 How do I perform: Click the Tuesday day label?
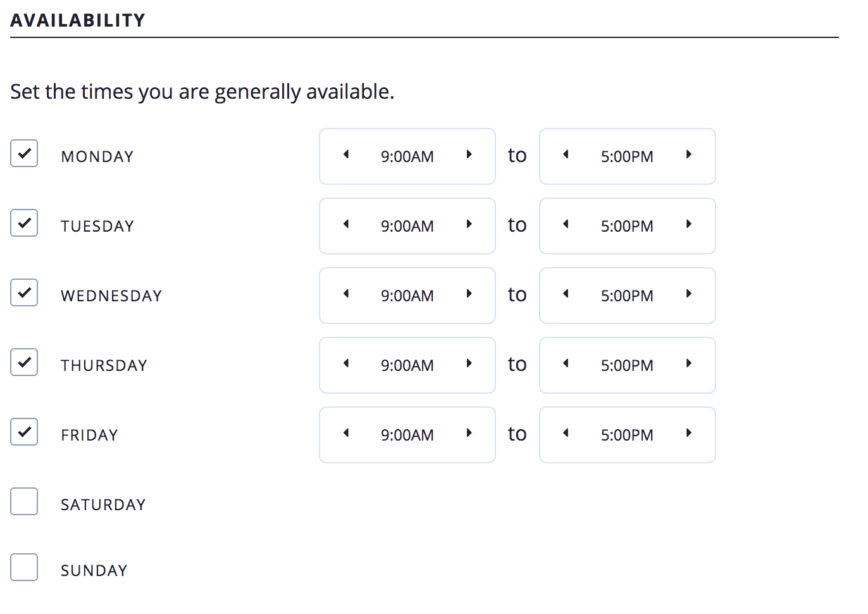click(x=97, y=226)
